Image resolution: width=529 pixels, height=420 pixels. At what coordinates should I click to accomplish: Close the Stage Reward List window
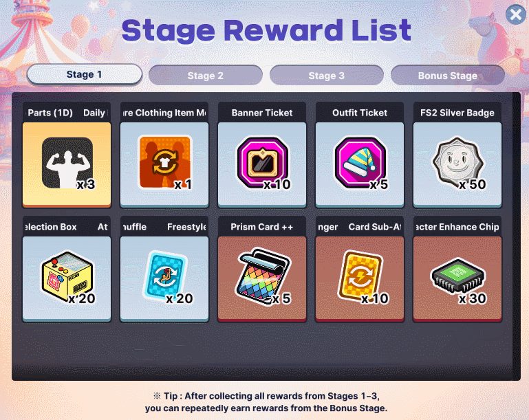(516, 14)
